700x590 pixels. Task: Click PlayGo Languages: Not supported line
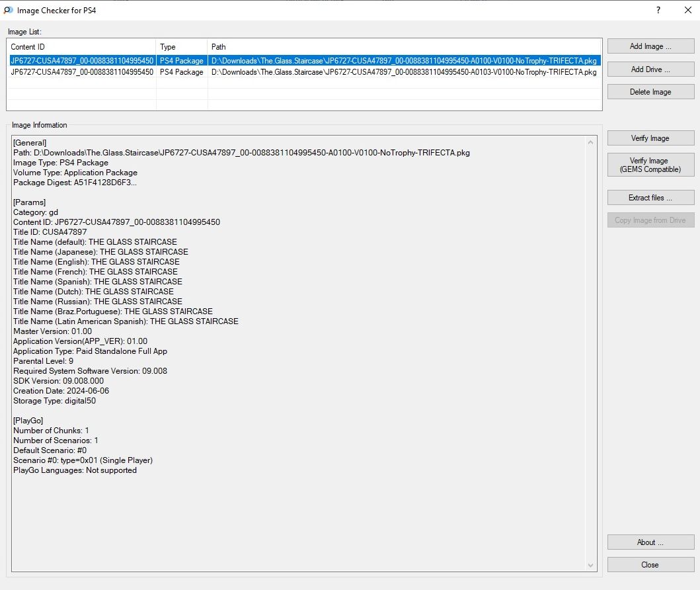(75, 470)
